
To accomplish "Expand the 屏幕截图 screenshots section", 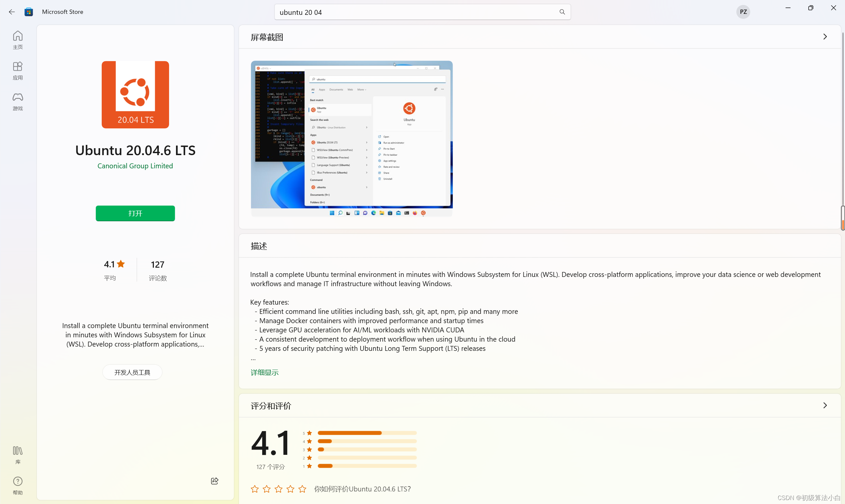I will click(x=825, y=36).
